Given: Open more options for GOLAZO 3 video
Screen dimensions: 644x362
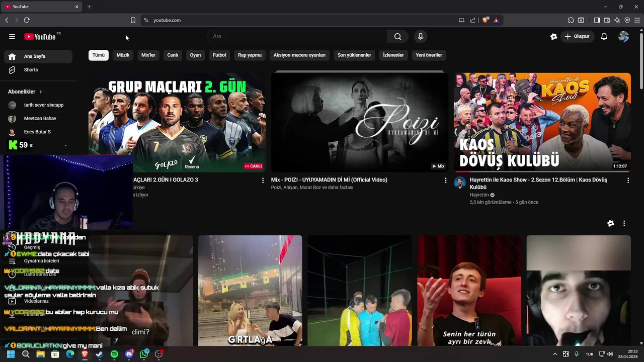Looking at the screenshot, I should [263, 180].
